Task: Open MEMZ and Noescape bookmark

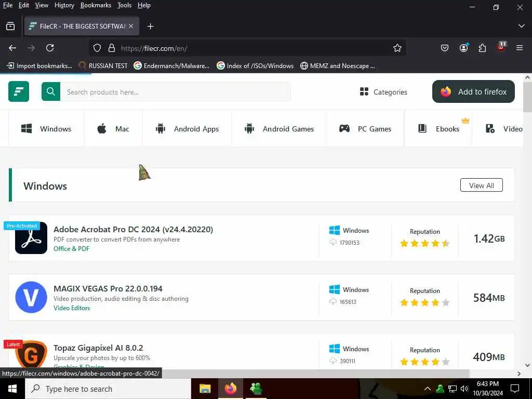Action: [338, 66]
